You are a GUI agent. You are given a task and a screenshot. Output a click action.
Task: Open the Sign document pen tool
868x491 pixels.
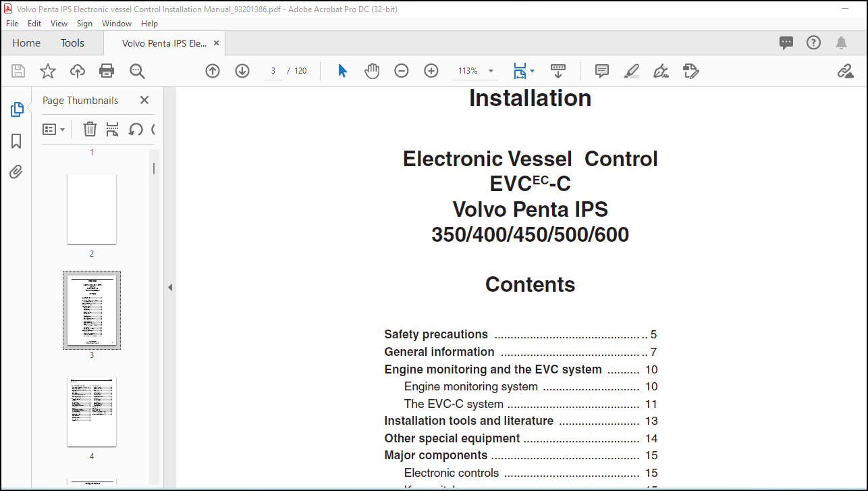(661, 71)
